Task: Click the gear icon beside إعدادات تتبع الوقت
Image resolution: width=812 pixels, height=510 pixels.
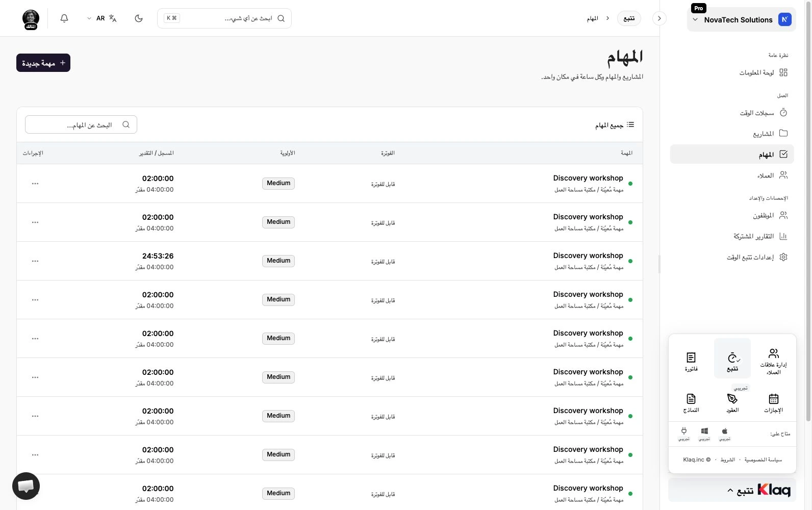Action: pyautogui.click(x=783, y=257)
